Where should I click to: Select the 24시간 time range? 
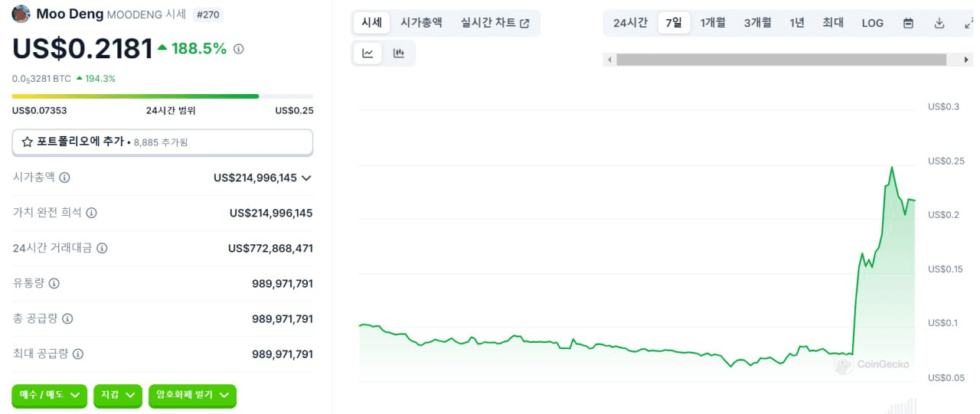(x=630, y=23)
